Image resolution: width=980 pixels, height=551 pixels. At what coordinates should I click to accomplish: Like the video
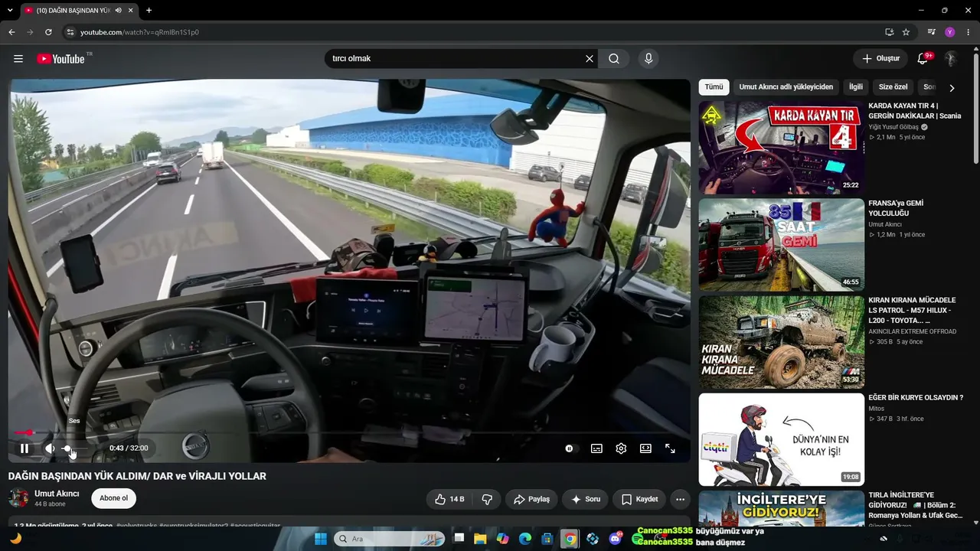click(x=449, y=499)
